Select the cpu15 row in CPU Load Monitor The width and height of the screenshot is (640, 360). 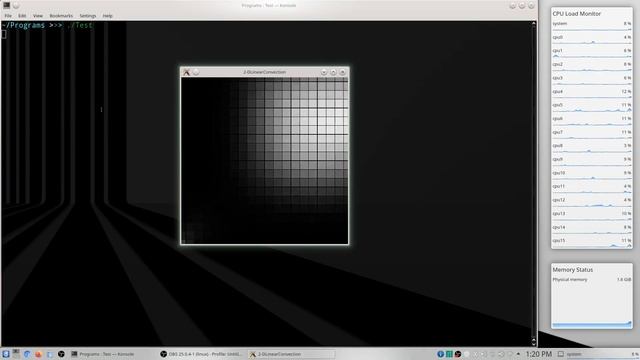click(592, 243)
